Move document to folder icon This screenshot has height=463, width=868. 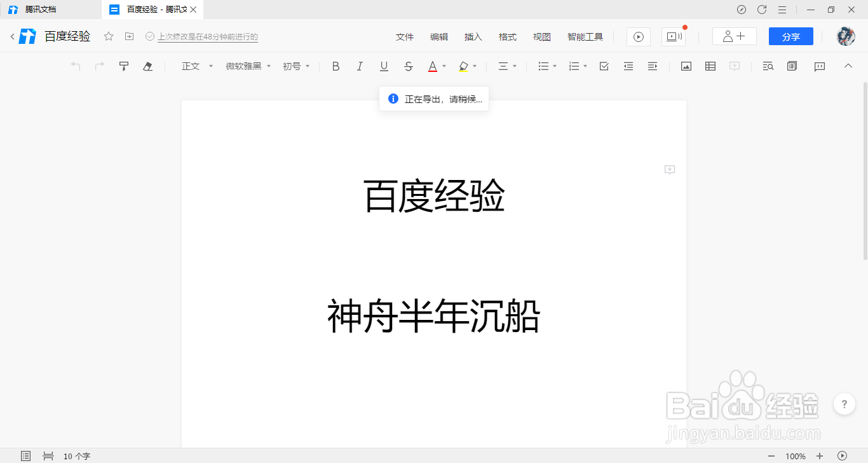129,37
